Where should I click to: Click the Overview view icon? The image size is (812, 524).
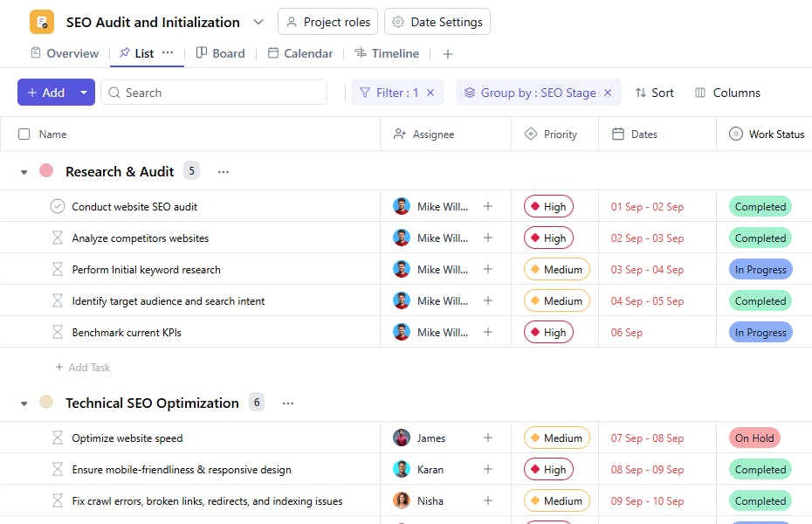tap(35, 53)
